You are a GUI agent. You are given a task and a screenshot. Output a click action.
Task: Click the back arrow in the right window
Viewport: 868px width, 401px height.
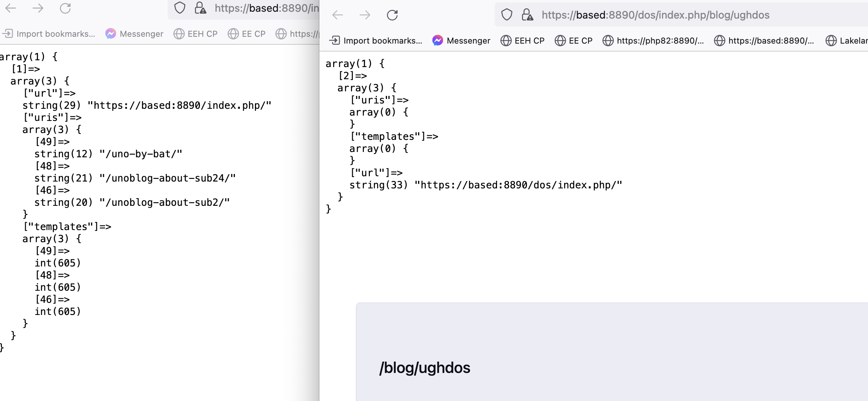[338, 15]
